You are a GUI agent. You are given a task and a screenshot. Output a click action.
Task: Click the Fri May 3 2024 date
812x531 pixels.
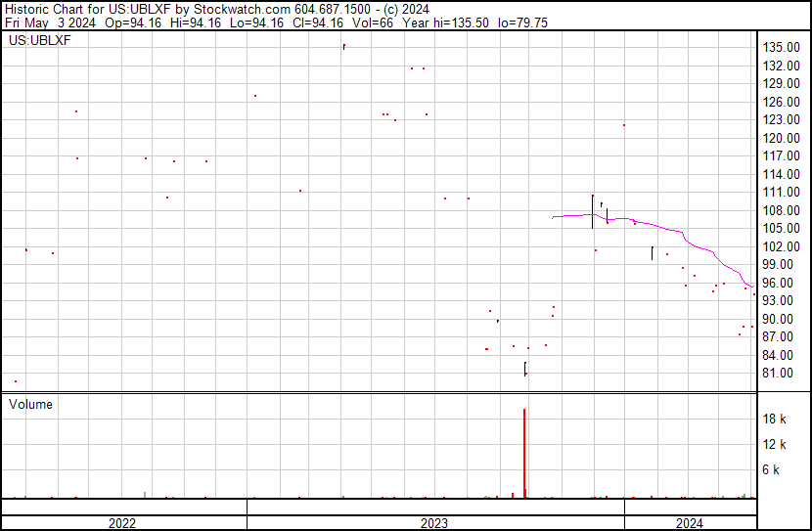(50, 22)
